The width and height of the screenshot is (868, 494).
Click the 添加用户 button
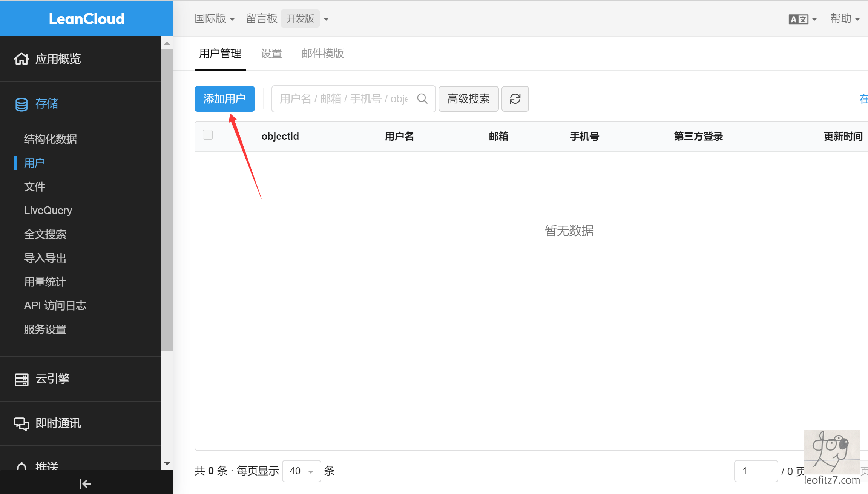pyautogui.click(x=224, y=98)
